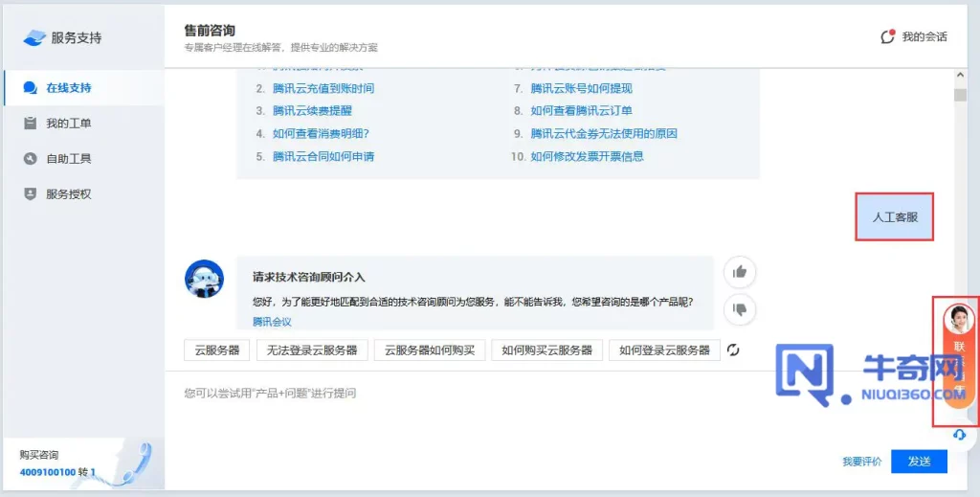Open the 服务授权 sidebar item

point(84,193)
